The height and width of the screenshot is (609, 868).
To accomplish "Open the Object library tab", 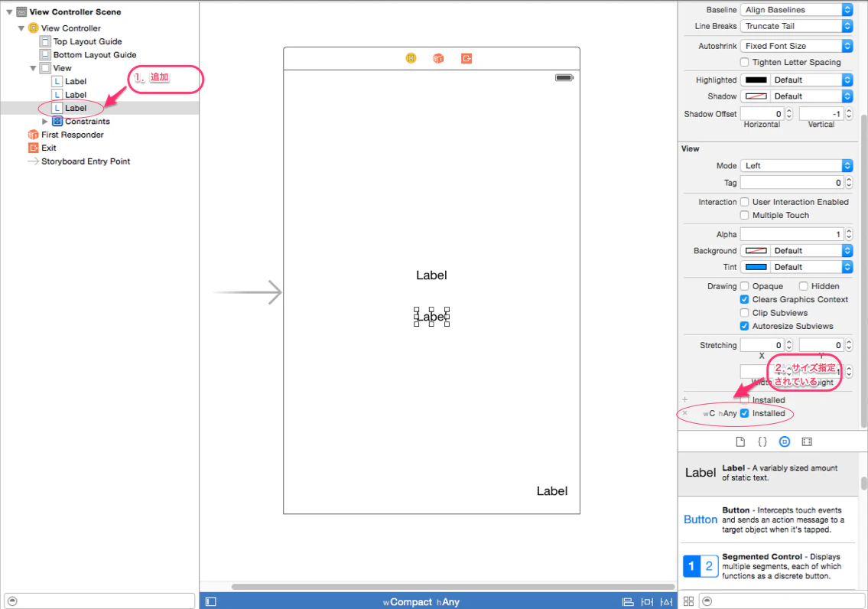I will pyautogui.click(x=785, y=441).
